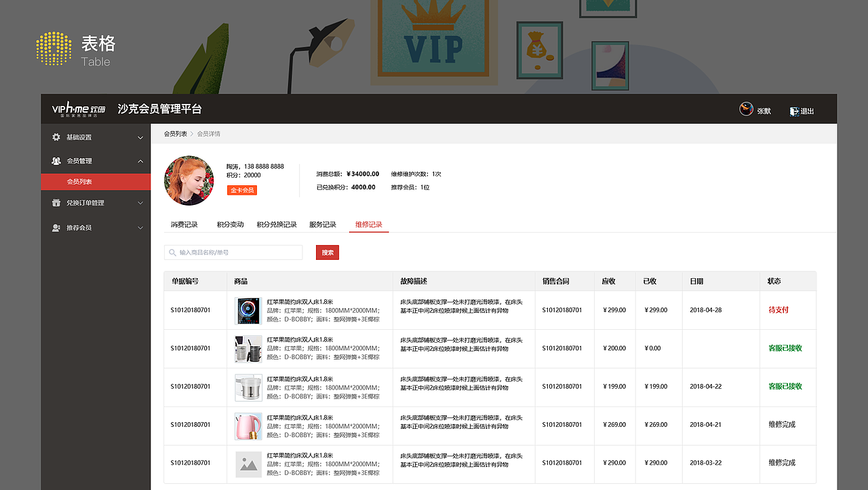The image size is (868, 490).
Task: Click the search magnifier icon in input
Action: pos(172,252)
